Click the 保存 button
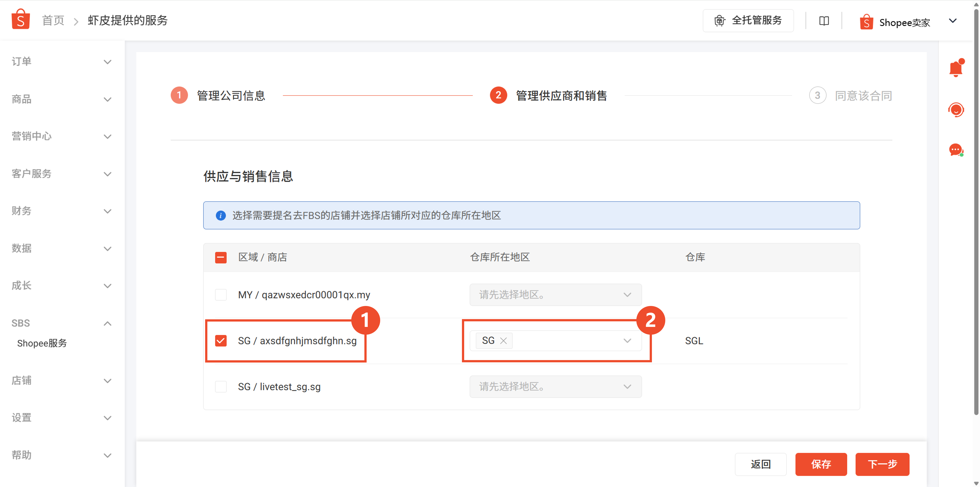This screenshot has width=980, height=487. tap(821, 464)
